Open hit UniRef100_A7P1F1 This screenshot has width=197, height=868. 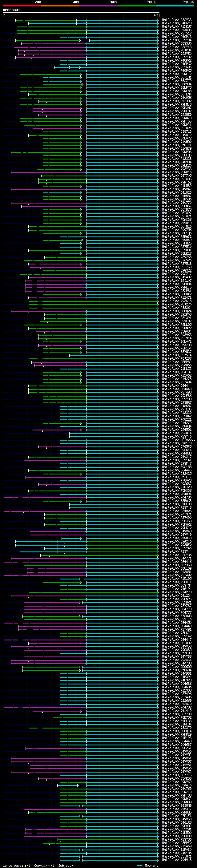click(177, 816)
